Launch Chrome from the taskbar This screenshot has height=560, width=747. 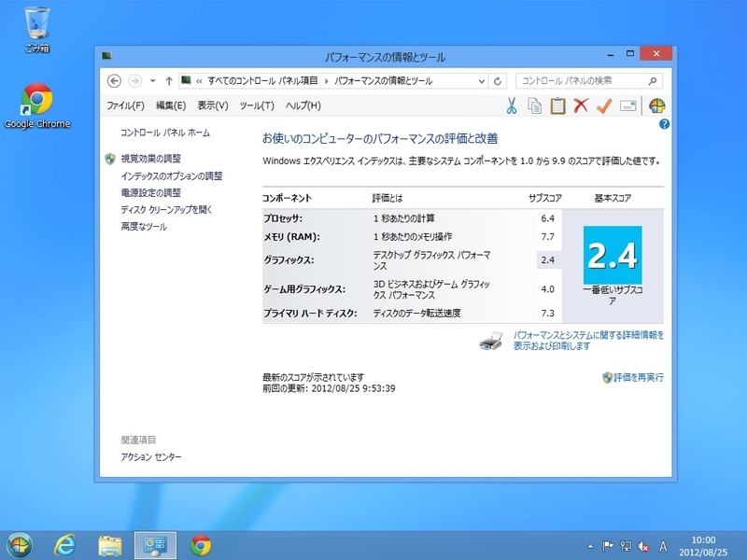201,546
